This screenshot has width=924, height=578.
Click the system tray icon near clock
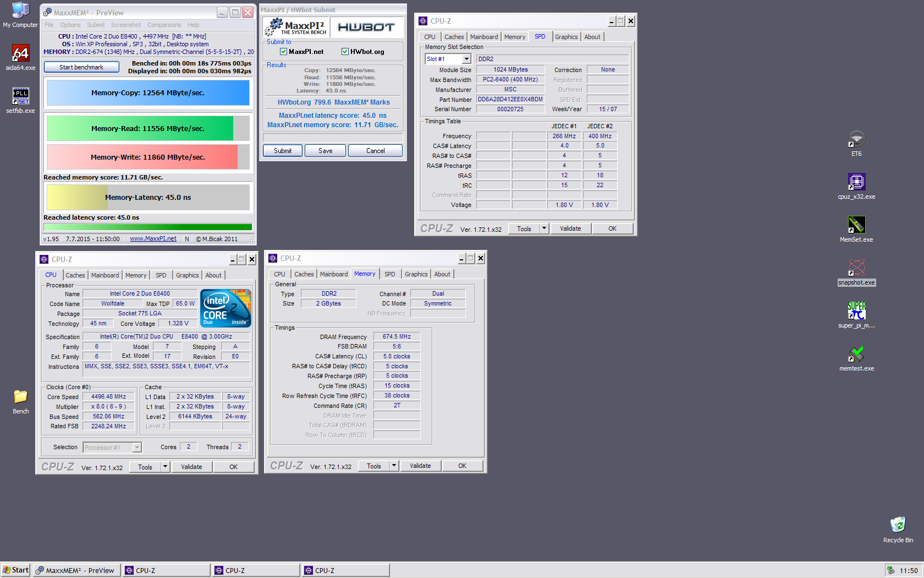[x=890, y=570]
